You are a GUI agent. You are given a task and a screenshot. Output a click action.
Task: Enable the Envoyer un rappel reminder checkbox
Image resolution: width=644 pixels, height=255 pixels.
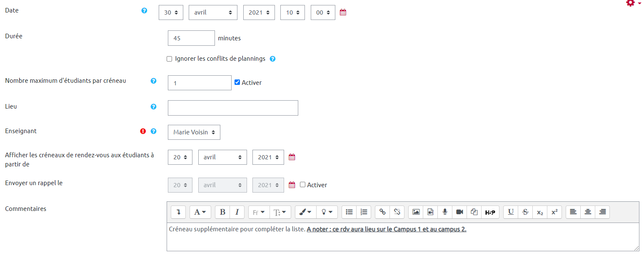303,185
